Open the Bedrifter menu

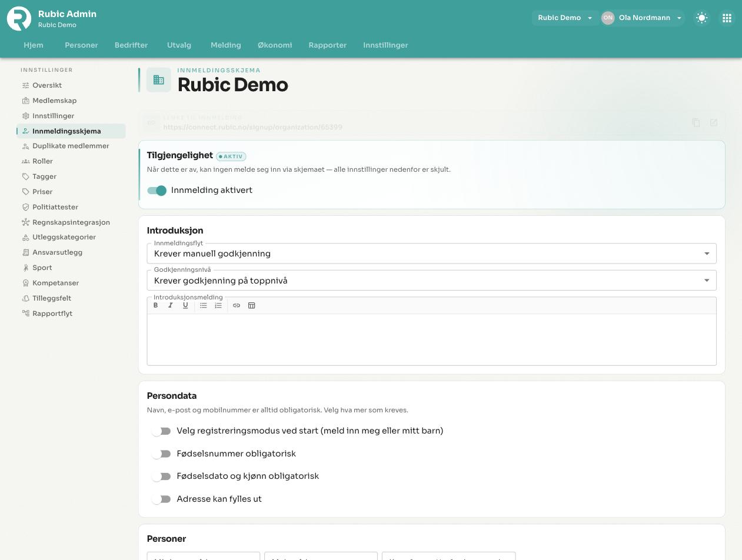131,45
